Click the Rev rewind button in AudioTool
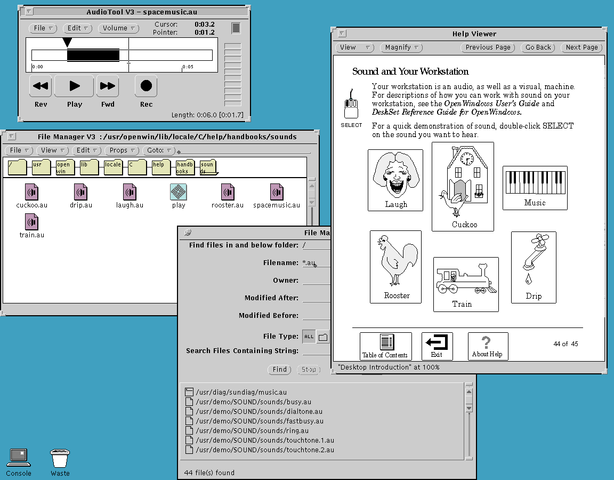The height and width of the screenshot is (480, 614). pyautogui.click(x=41, y=86)
